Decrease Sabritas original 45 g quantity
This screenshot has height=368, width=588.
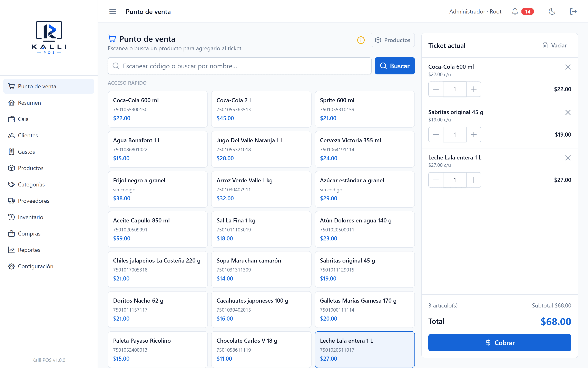pyautogui.click(x=436, y=135)
